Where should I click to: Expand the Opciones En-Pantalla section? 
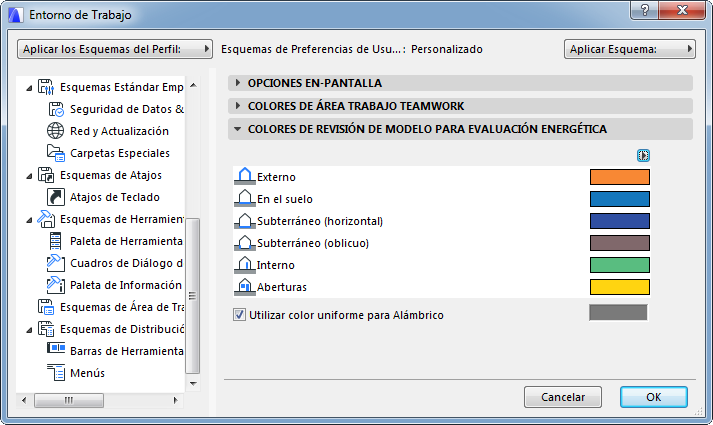pyautogui.click(x=238, y=83)
